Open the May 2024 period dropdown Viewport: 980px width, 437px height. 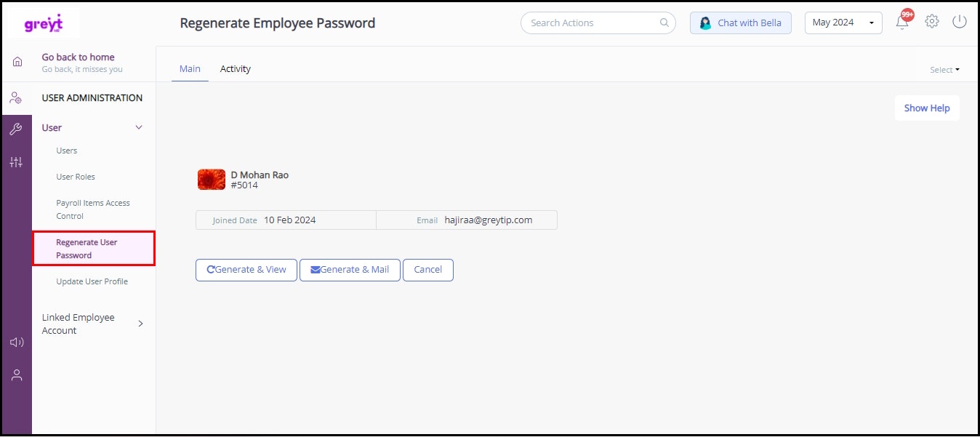point(843,23)
